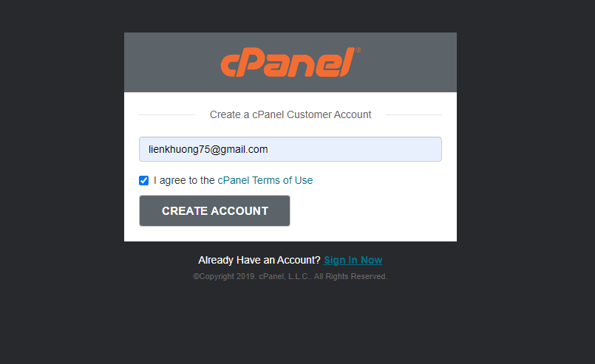
Task: Click the "Already Have an Account?" text
Action: pos(259,260)
